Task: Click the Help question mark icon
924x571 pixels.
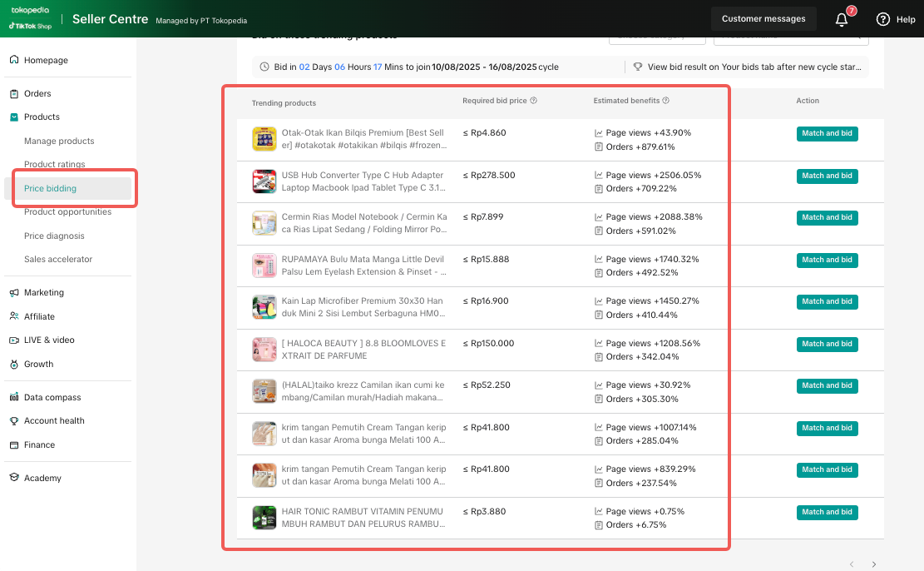Action: coord(882,19)
